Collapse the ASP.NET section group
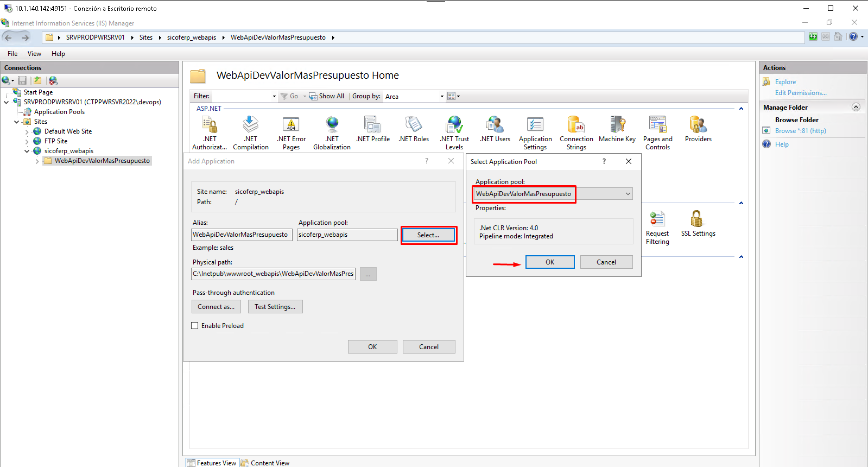This screenshot has width=868, height=467. (741, 109)
